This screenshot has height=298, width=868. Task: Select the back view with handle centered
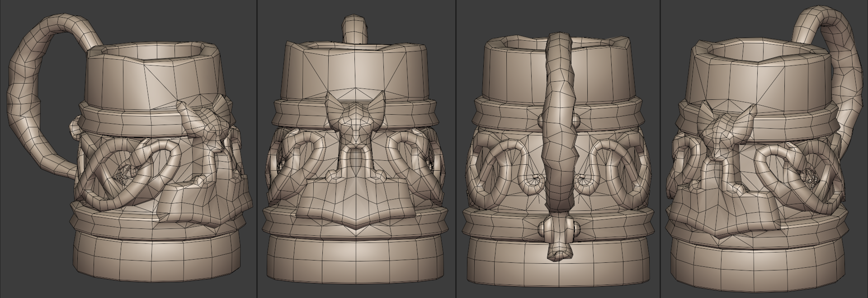(558, 149)
